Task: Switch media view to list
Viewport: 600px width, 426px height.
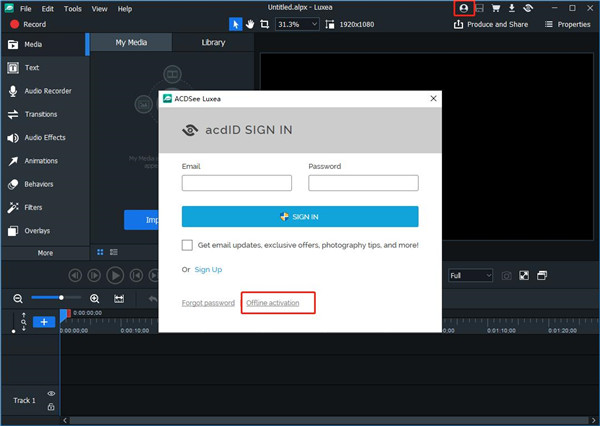Action: click(x=114, y=252)
